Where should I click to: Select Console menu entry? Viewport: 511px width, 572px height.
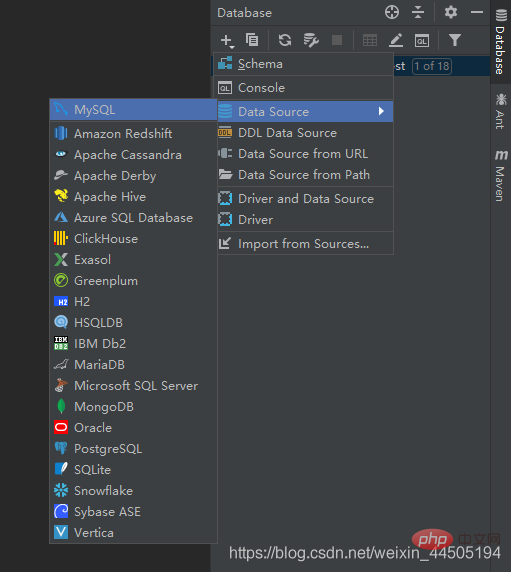coord(303,88)
